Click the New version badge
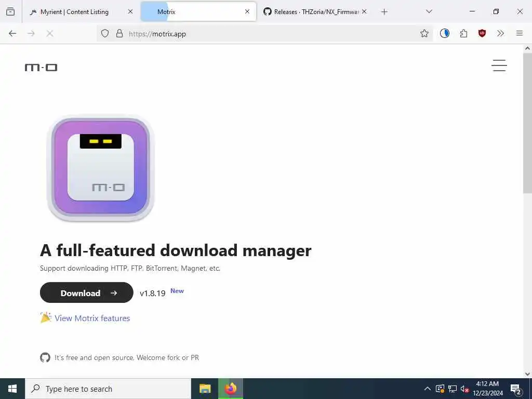 pos(177,291)
